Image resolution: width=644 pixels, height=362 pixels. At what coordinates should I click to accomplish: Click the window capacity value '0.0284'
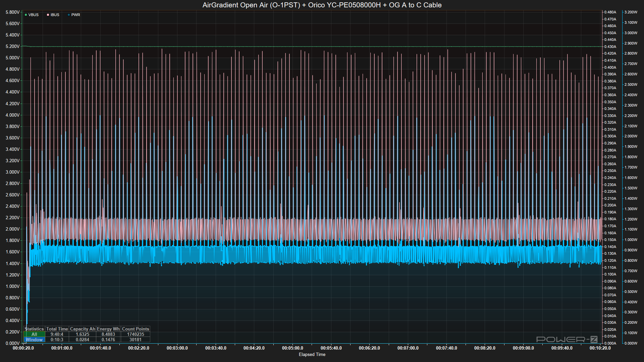[83, 340]
